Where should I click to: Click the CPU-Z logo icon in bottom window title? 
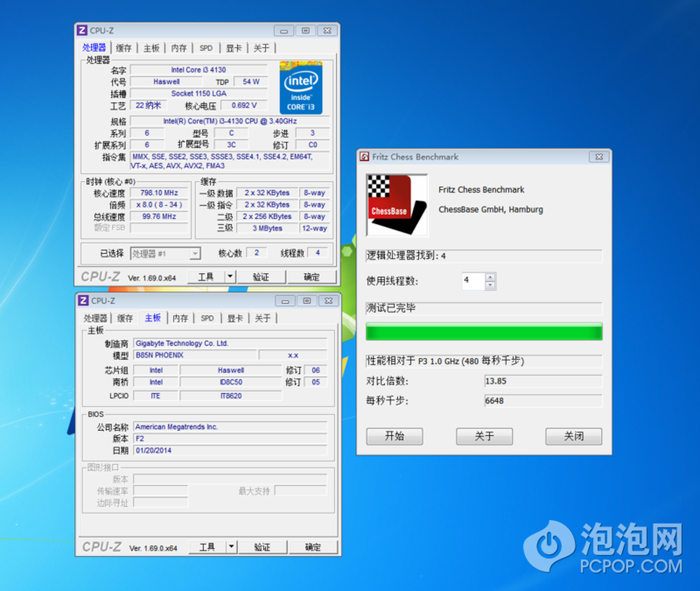(x=83, y=300)
